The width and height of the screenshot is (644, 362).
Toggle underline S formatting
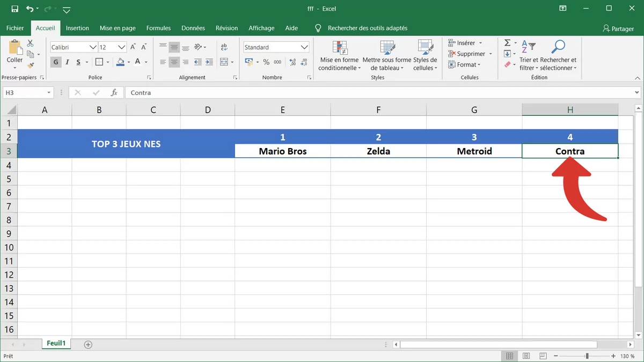click(78, 62)
